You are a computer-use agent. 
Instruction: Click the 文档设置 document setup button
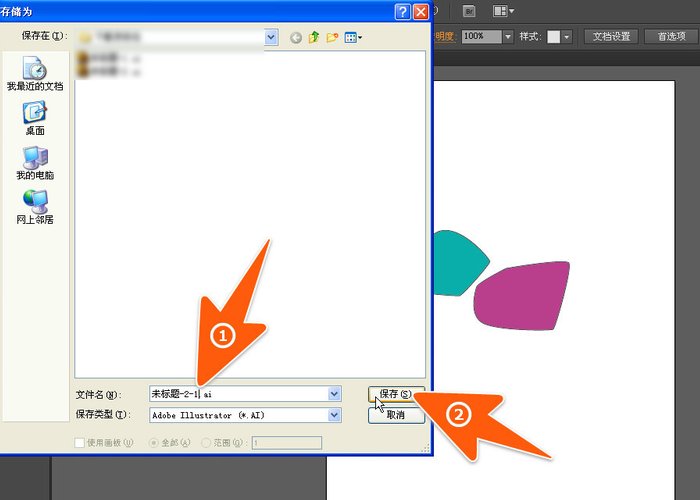click(x=611, y=36)
